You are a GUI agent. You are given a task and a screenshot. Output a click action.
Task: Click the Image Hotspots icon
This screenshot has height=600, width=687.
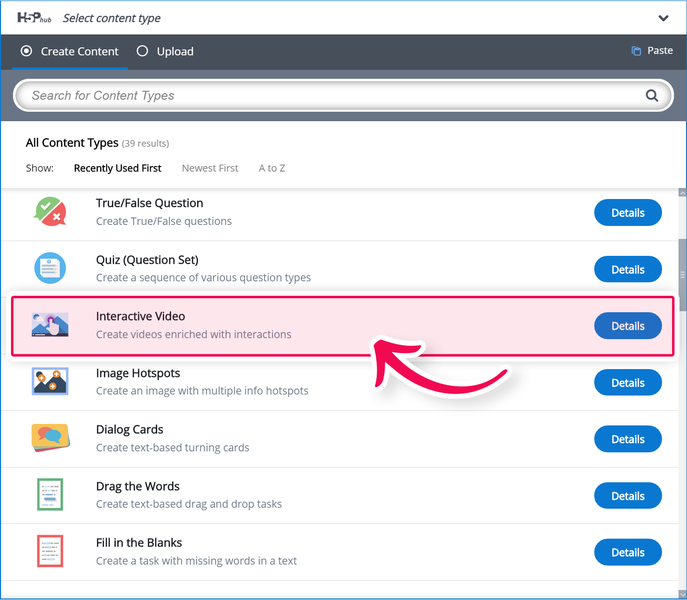(50, 381)
